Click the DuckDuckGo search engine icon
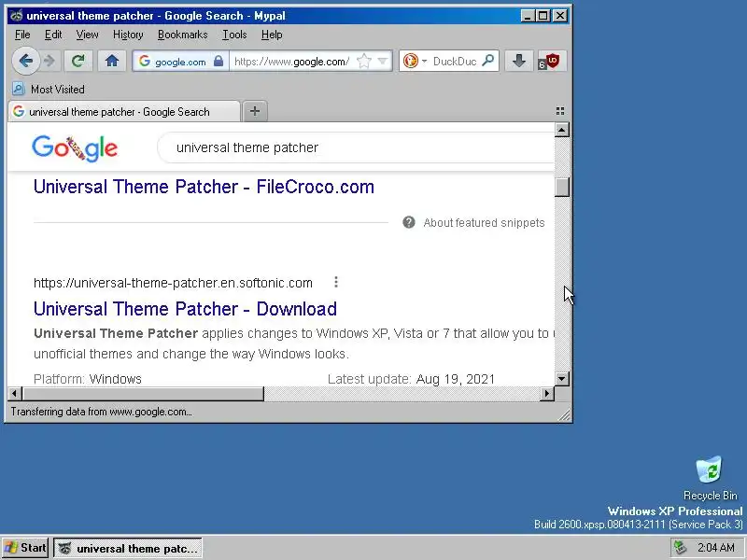The width and height of the screenshot is (747, 560). [x=410, y=61]
